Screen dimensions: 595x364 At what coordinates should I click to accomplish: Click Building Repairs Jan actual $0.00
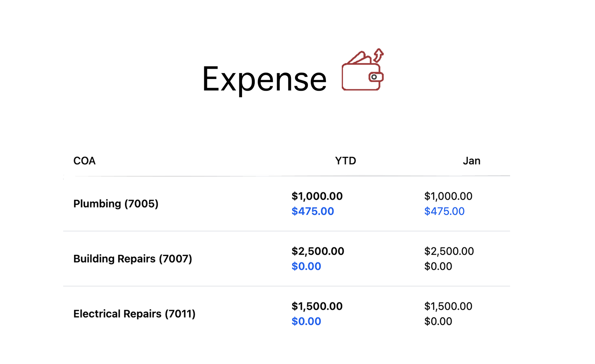(438, 266)
